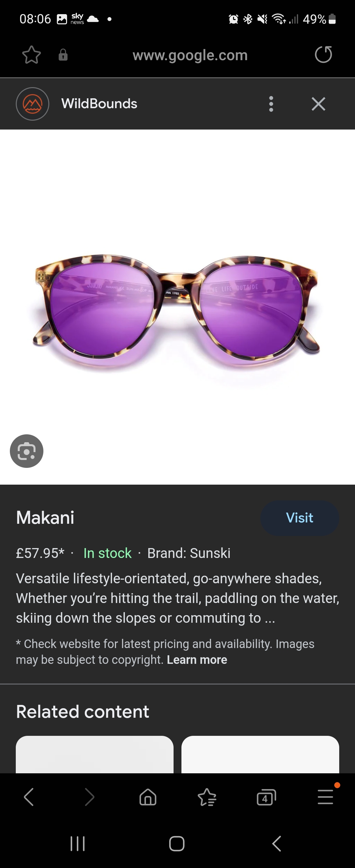355x868 pixels.
Task: Click the www.google.com address field
Action: coord(190,55)
